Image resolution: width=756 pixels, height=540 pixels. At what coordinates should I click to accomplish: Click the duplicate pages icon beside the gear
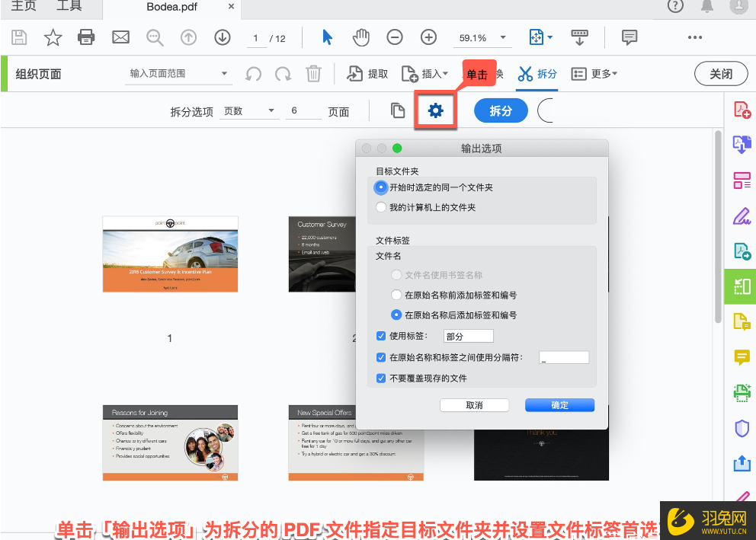click(397, 110)
